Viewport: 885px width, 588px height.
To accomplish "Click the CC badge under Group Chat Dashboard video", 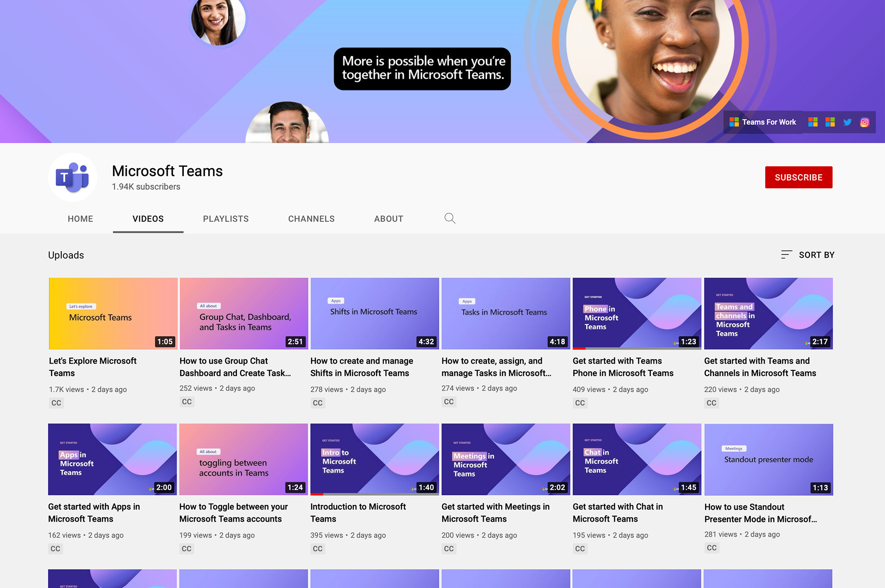I will tap(187, 402).
